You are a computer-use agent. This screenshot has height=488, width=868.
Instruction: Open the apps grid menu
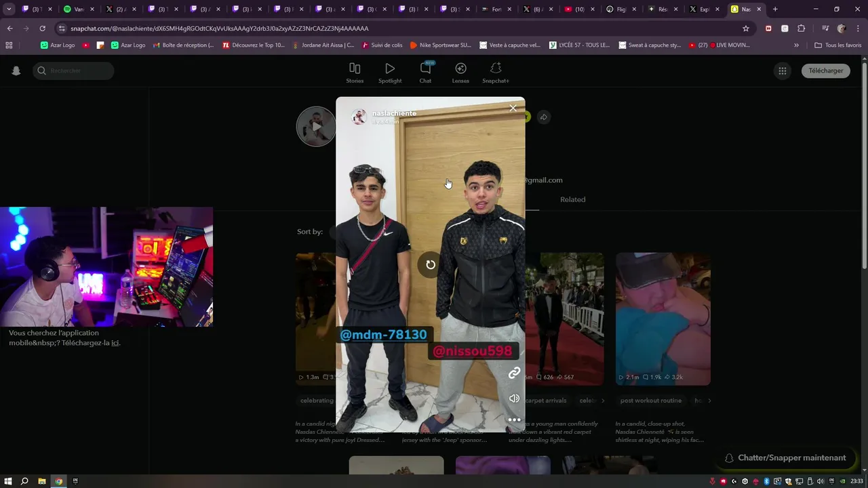(783, 70)
